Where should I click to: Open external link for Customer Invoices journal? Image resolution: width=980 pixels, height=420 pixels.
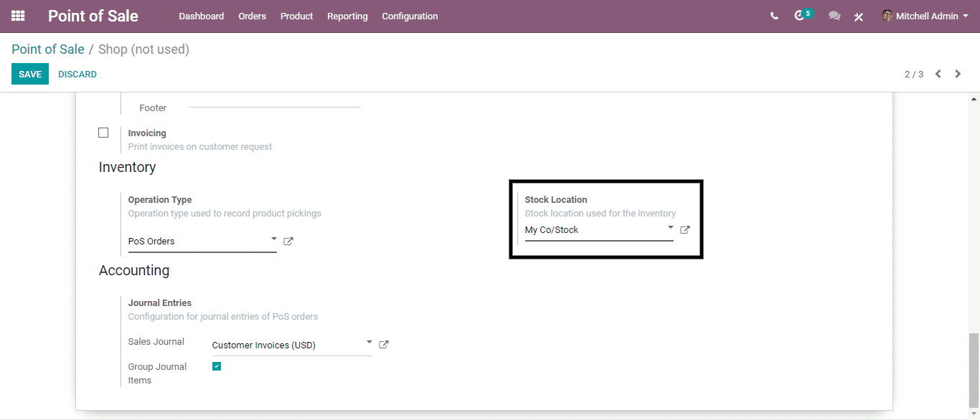[x=384, y=345]
